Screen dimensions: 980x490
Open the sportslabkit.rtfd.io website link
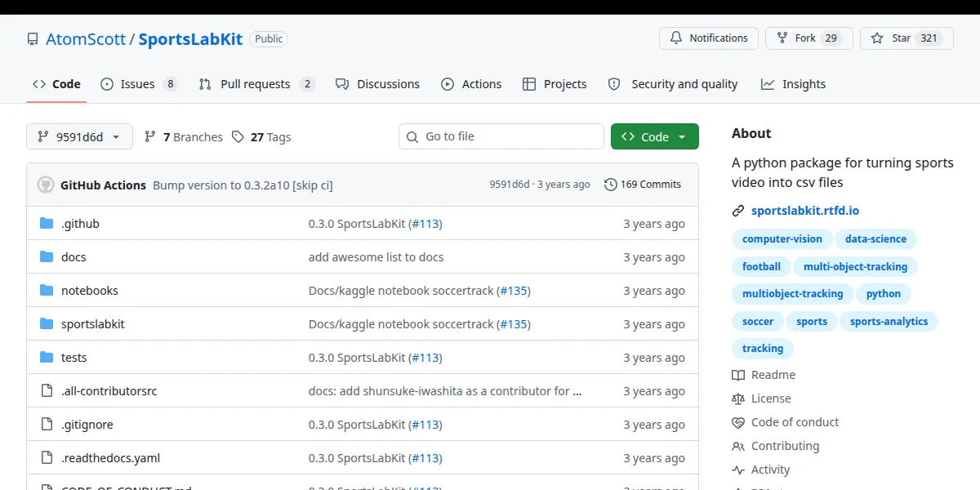[805, 211]
